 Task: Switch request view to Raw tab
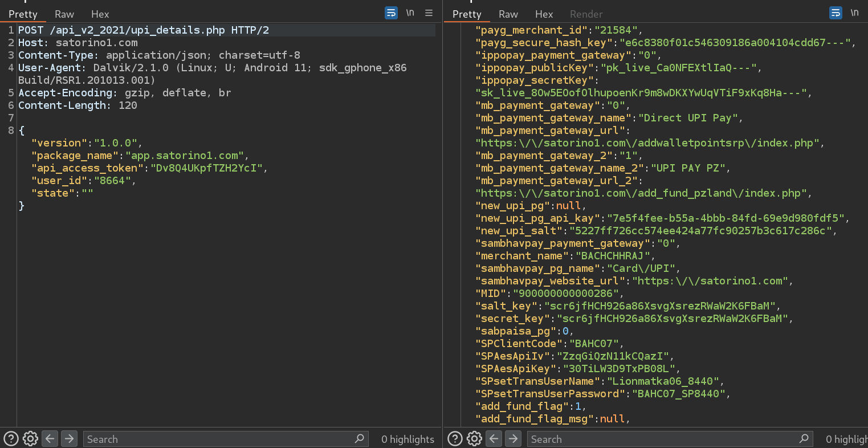64,14
